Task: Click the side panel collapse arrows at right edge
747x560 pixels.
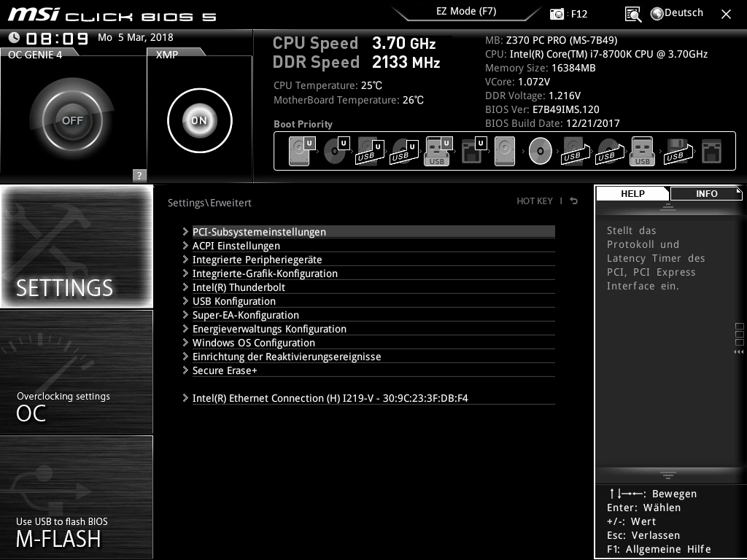Action: pyautogui.click(x=738, y=352)
